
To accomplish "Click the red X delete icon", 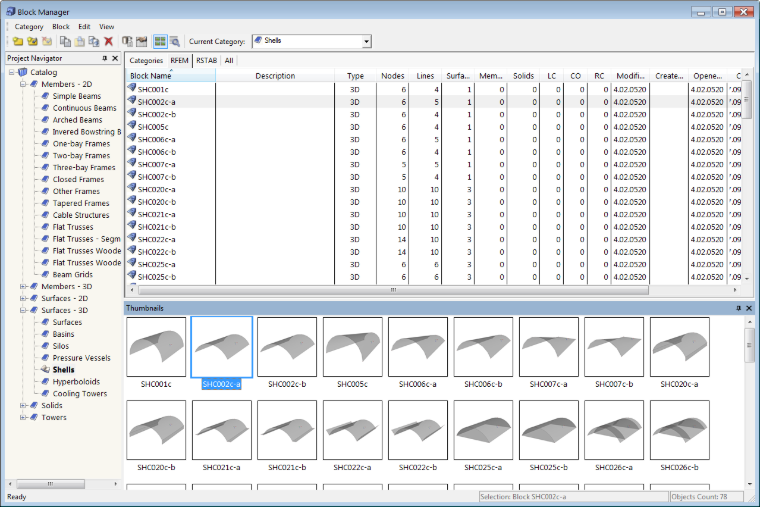I will click(x=109, y=42).
